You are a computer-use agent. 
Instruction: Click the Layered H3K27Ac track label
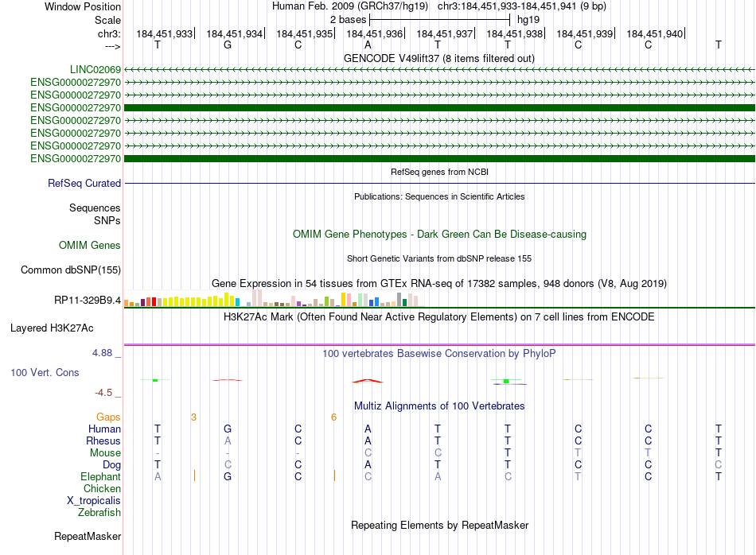52,328
